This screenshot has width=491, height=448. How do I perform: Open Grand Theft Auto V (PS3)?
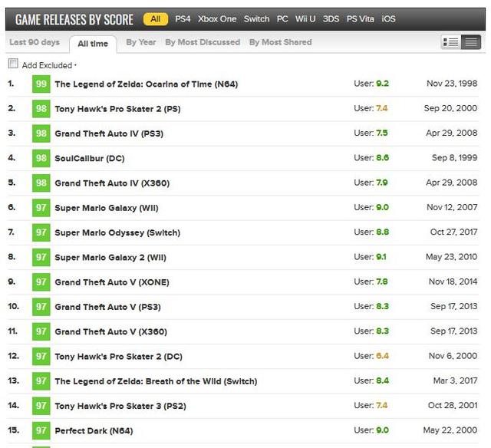coord(107,307)
